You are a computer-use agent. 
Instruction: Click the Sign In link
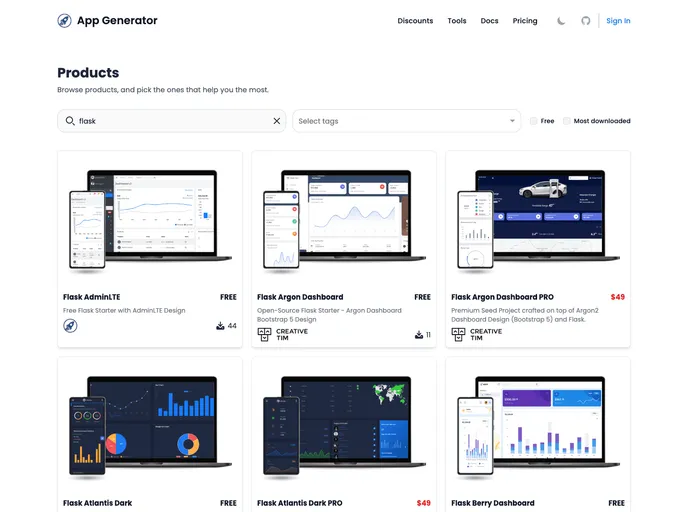(618, 21)
